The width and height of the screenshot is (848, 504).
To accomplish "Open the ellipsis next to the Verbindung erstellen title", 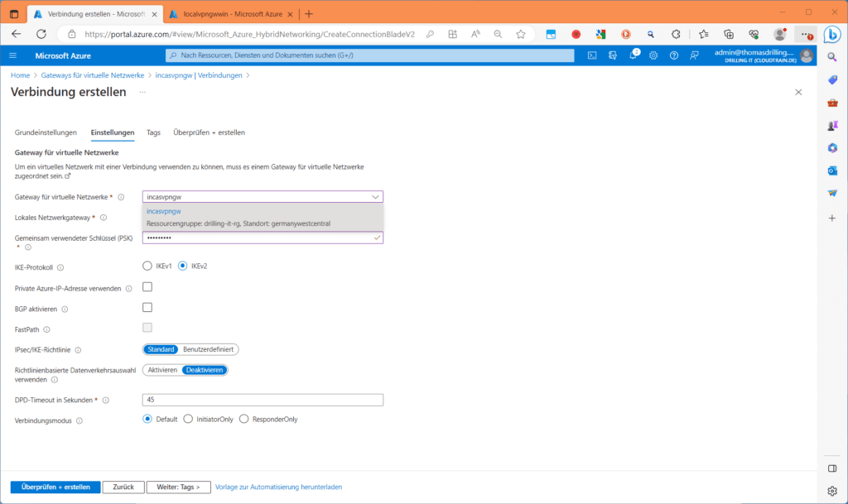I will [142, 93].
